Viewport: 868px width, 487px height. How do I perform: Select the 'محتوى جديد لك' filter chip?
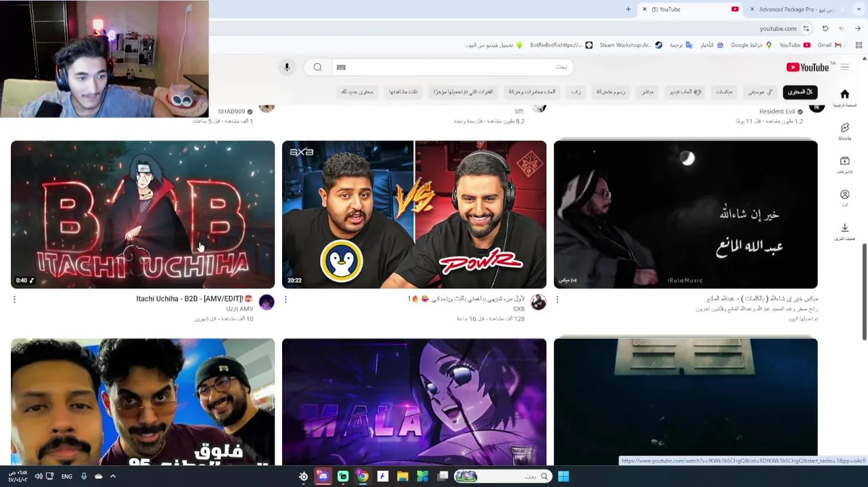[x=357, y=92]
